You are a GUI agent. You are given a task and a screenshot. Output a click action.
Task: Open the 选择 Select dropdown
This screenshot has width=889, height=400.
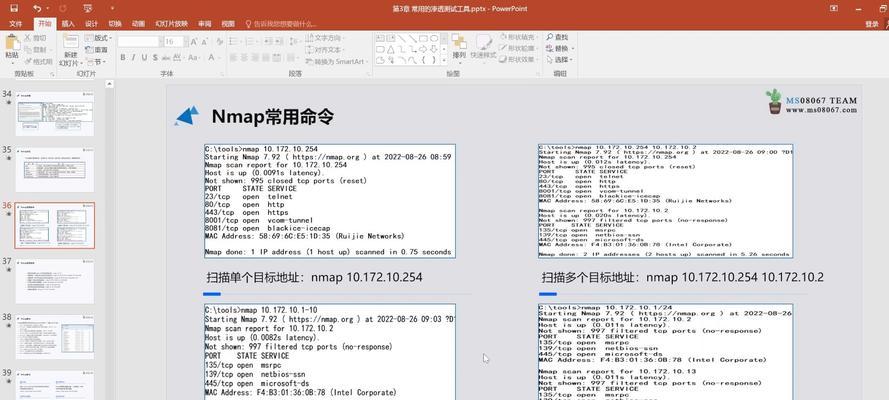(559, 59)
